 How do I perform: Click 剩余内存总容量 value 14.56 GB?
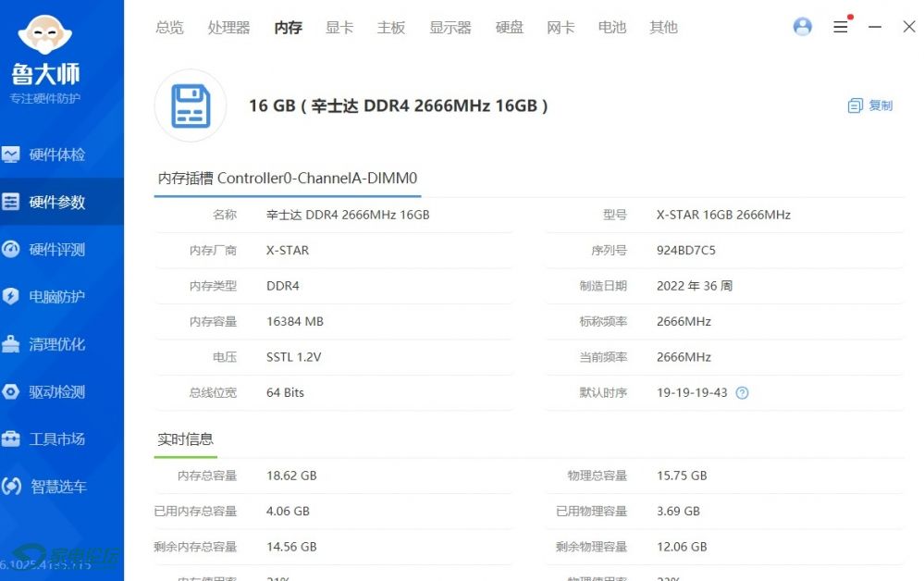pos(291,547)
